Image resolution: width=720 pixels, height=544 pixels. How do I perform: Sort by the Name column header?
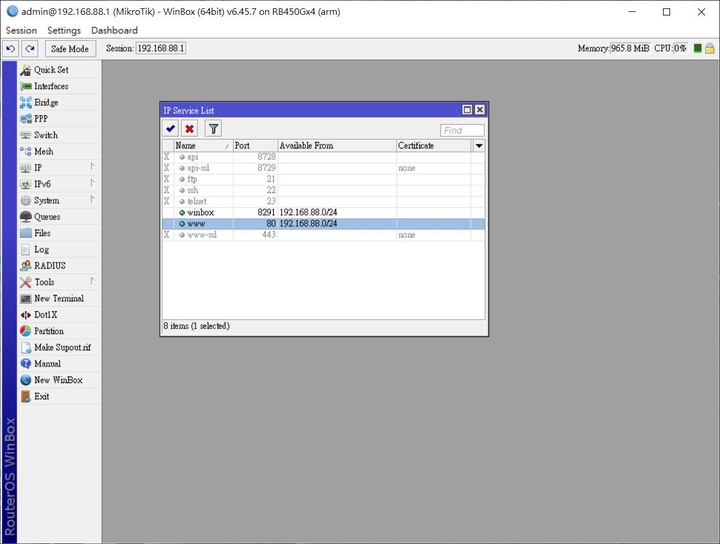tap(203, 146)
